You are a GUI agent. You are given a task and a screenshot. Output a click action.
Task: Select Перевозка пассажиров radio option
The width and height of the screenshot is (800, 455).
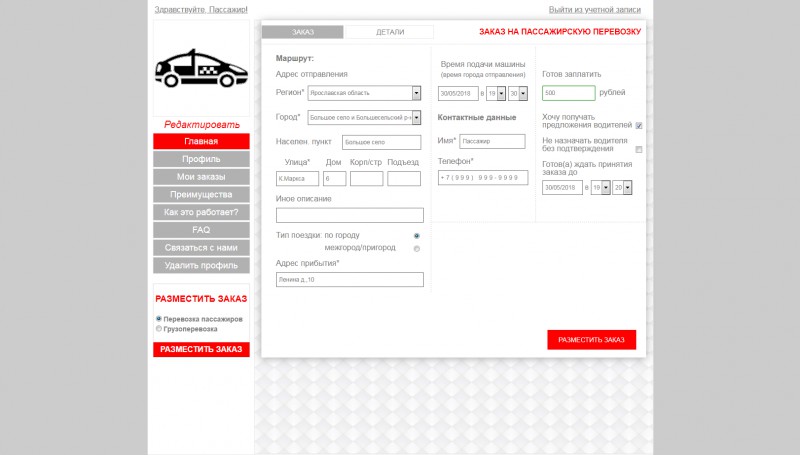[x=159, y=319]
